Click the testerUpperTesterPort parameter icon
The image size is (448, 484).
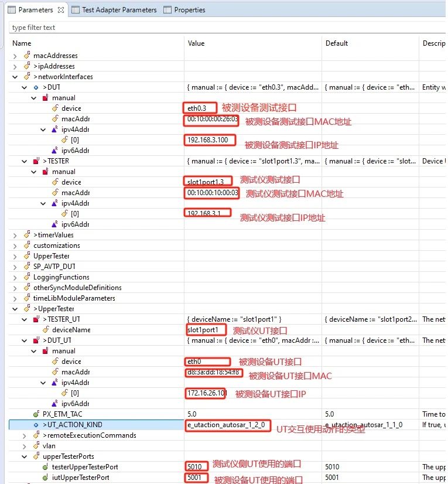tap(45, 467)
